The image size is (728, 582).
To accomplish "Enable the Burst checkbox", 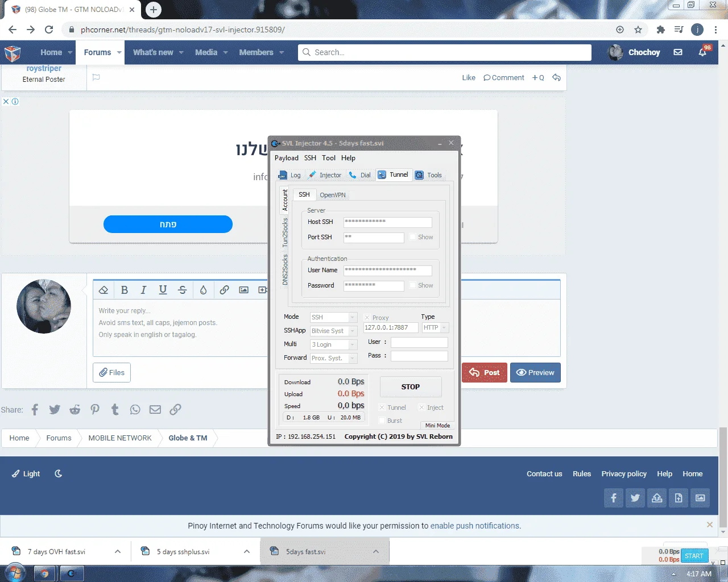I will click(382, 421).
